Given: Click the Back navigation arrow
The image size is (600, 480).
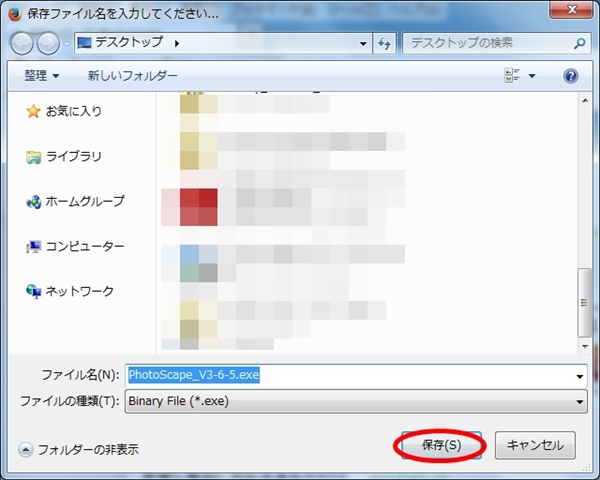Looking at the screenshot, I should (22, 43).
